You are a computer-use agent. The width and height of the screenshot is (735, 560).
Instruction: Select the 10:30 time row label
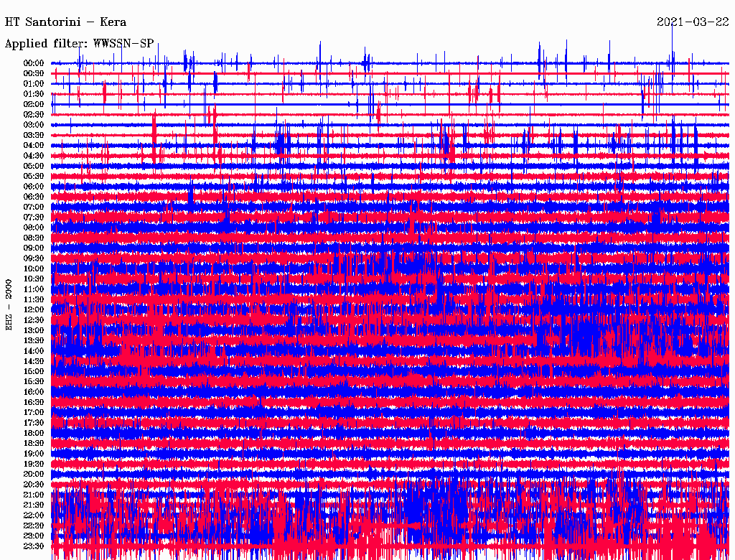34,279
